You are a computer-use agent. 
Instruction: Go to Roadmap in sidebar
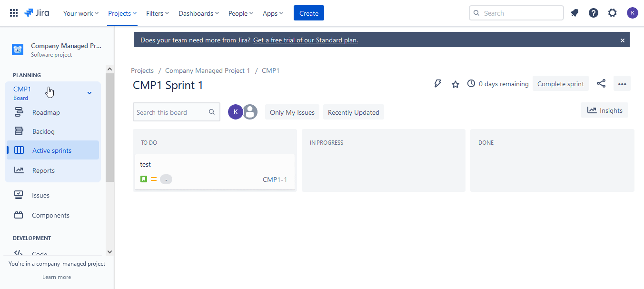[x=53, y=112]
